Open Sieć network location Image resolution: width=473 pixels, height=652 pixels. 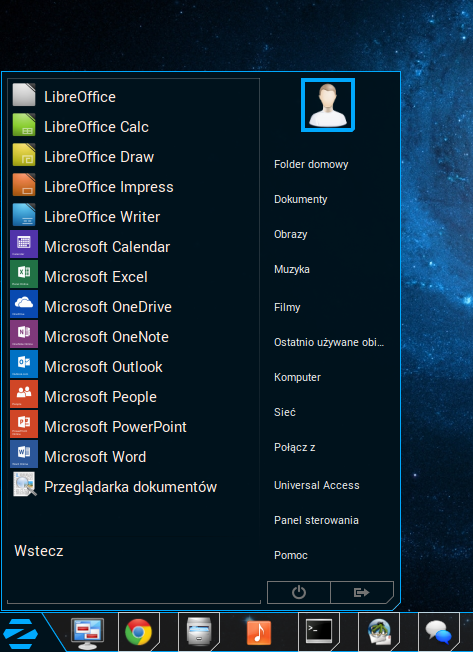pos(285,412)
